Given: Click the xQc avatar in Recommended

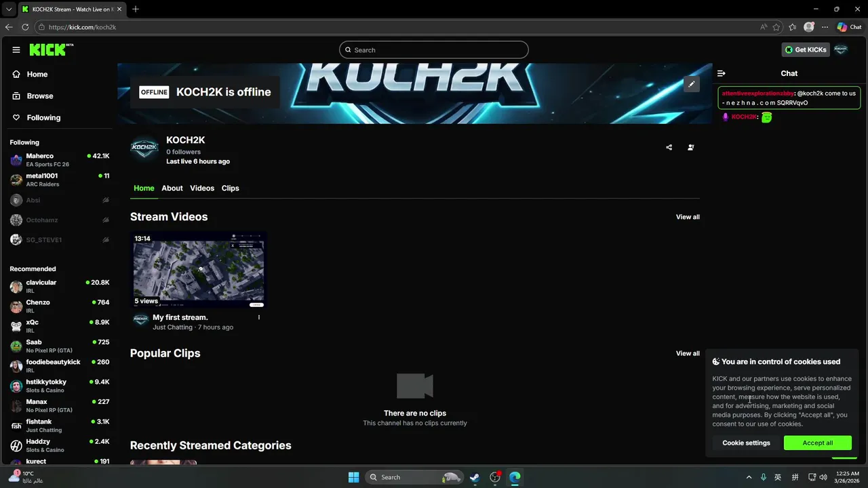Looking at the screenshot, I should 16,326.
